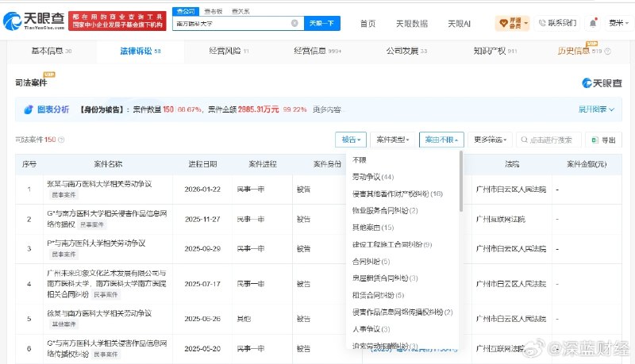
Task: Click 广州互联网法院 in row 2
Action: (x=501, y=219)
